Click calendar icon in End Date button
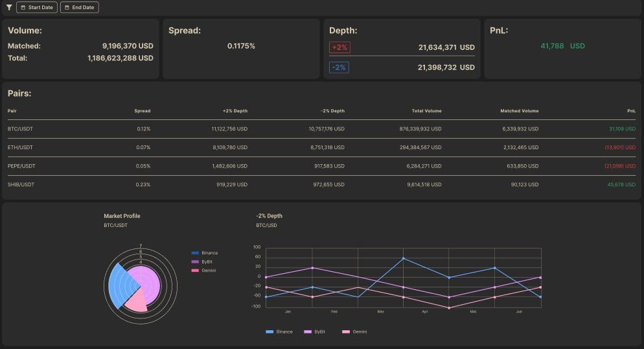 pyautogui.click(x=67, y=7)
